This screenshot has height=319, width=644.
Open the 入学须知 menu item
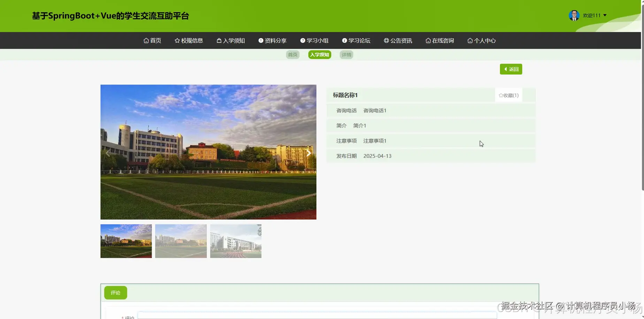tap(231, 40)
